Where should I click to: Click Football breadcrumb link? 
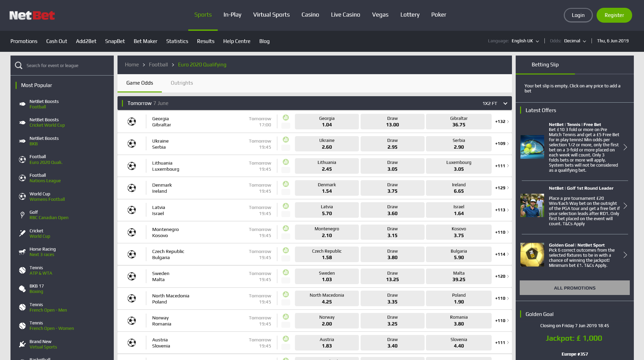pyautogui.click(x=158, y=65)
